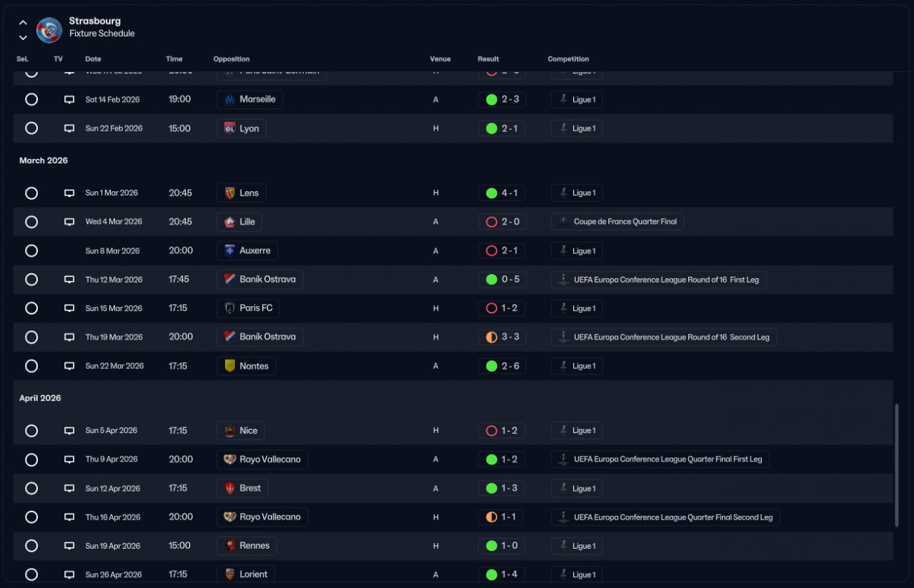
Task: Click the TV icon on the Nantes row
Action: click(69, 366)
